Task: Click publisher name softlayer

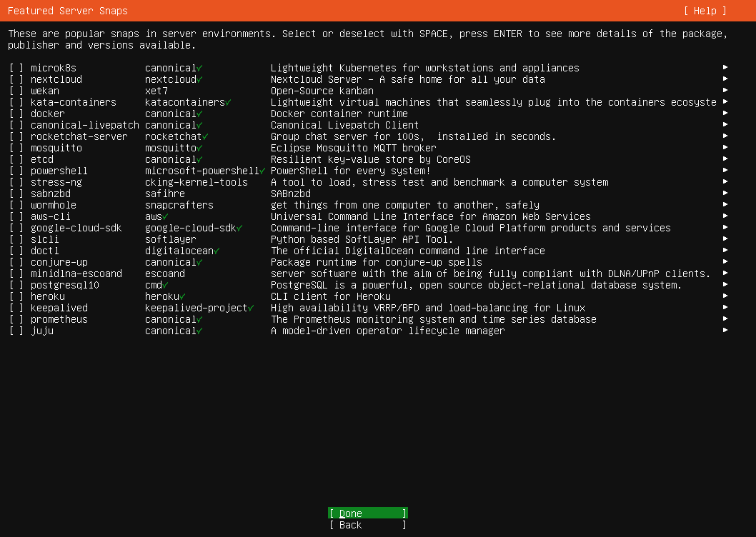Action: point(171,239)
